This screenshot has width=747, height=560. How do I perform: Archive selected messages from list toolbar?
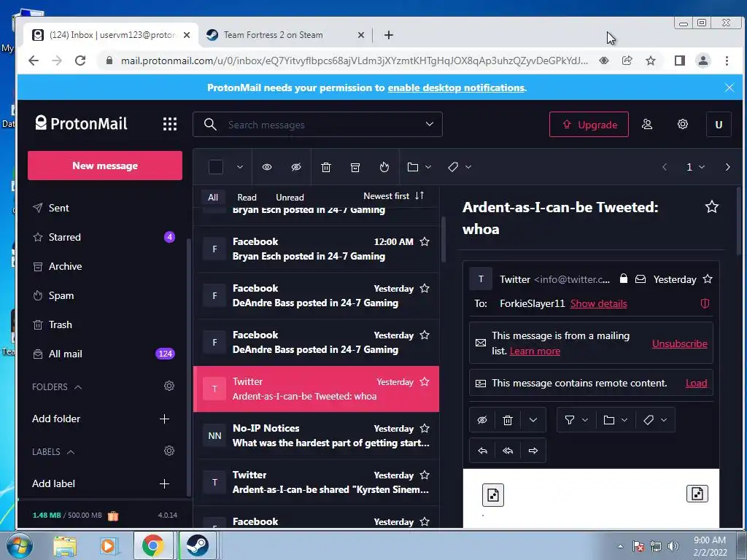[355, 167]
